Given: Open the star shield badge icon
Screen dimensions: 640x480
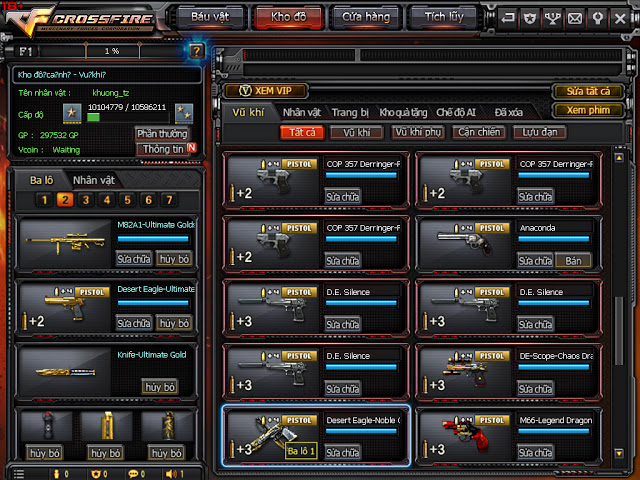Looking at the screenshot, I should point(530,18).
